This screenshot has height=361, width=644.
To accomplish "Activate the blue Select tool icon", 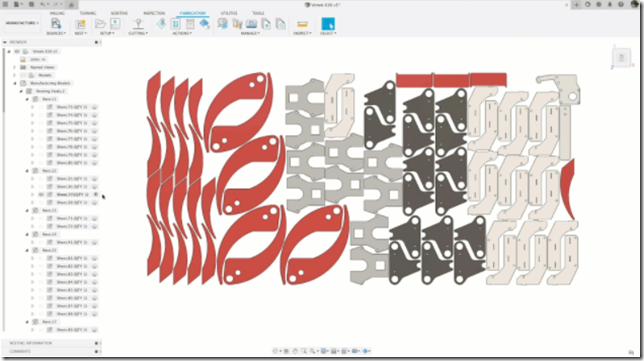I will (x=328, y=24).
